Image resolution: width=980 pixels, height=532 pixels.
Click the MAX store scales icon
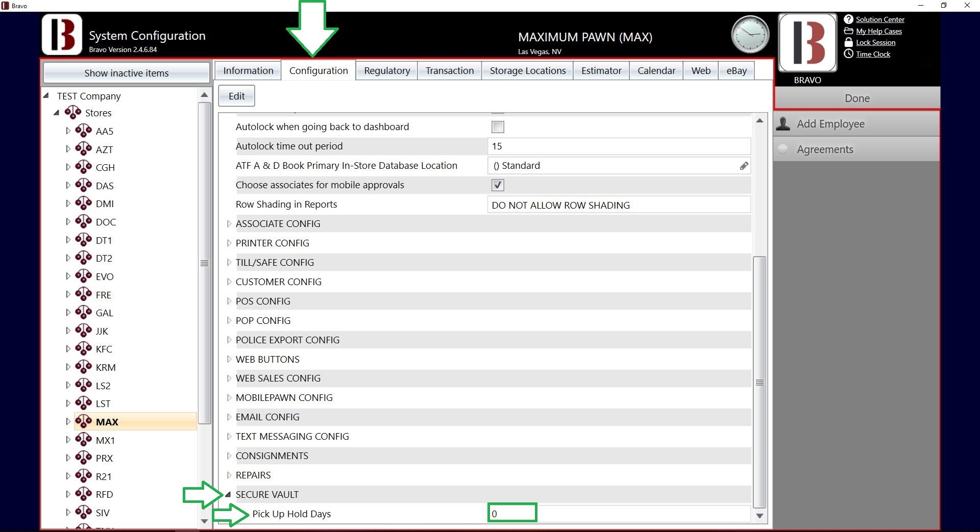(x=84, y=421)
